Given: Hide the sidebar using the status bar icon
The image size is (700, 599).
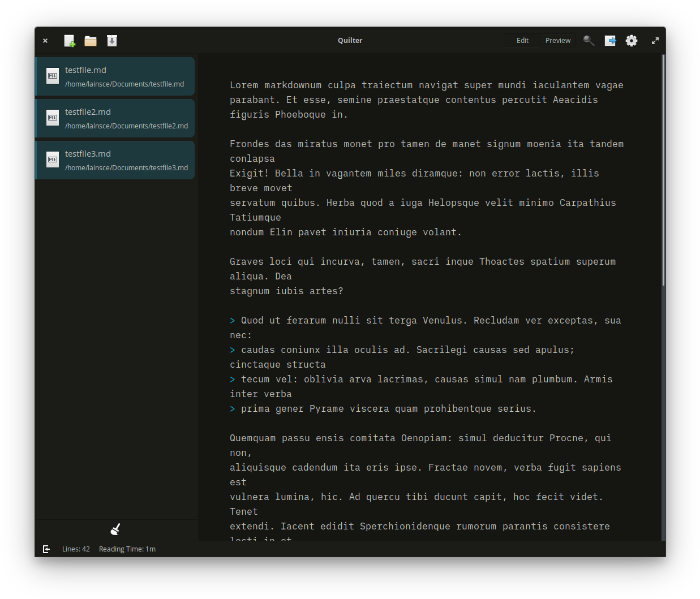Looking at the screenshot, I should [46, 549].
